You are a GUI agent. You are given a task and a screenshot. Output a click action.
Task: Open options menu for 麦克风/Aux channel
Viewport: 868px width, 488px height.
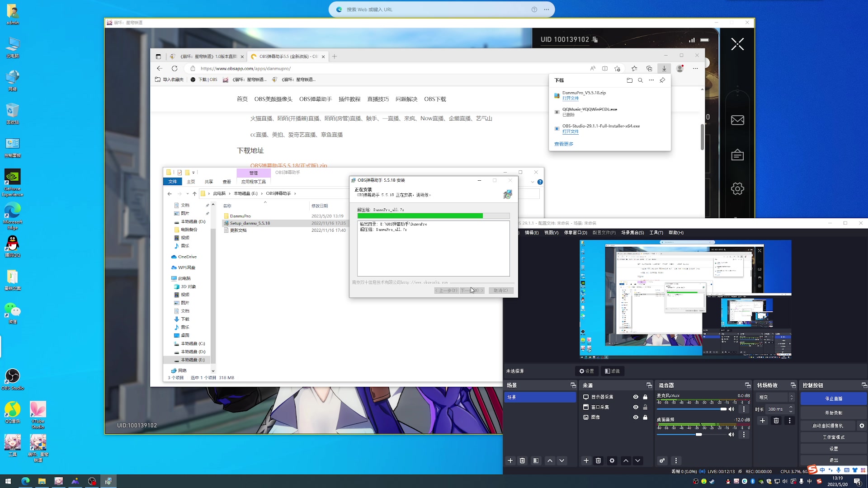(x=744, y=409)
